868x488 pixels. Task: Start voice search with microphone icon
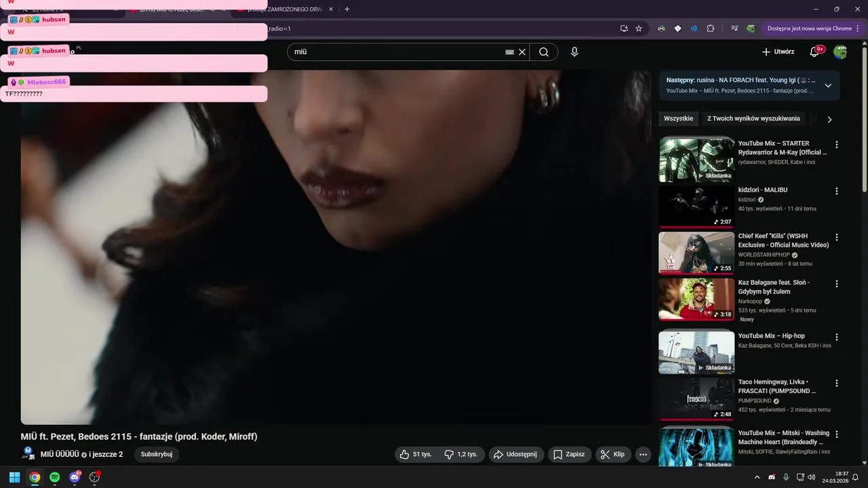574,52
